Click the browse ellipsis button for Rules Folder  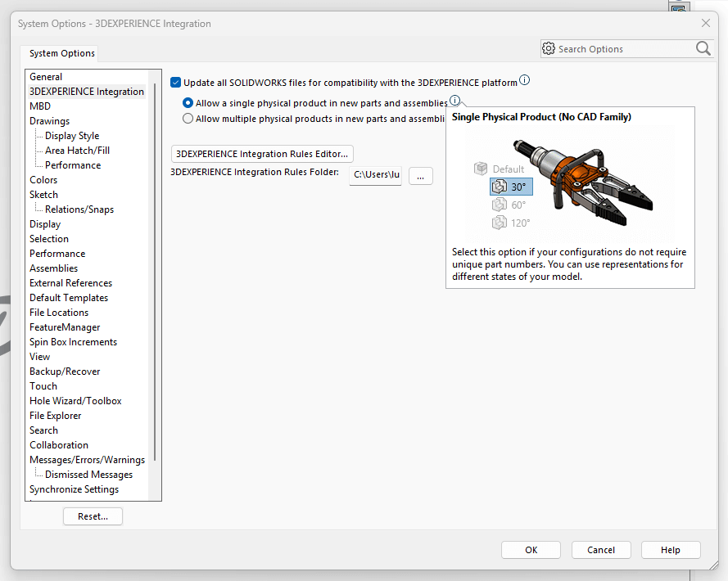(x=420, y=176)
